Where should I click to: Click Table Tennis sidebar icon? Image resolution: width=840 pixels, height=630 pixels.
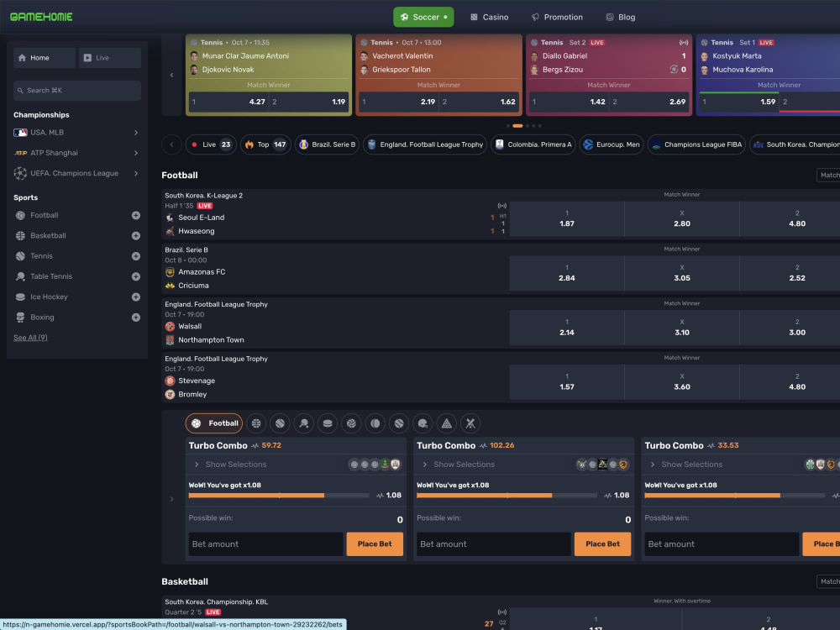[x=20, y=276]
